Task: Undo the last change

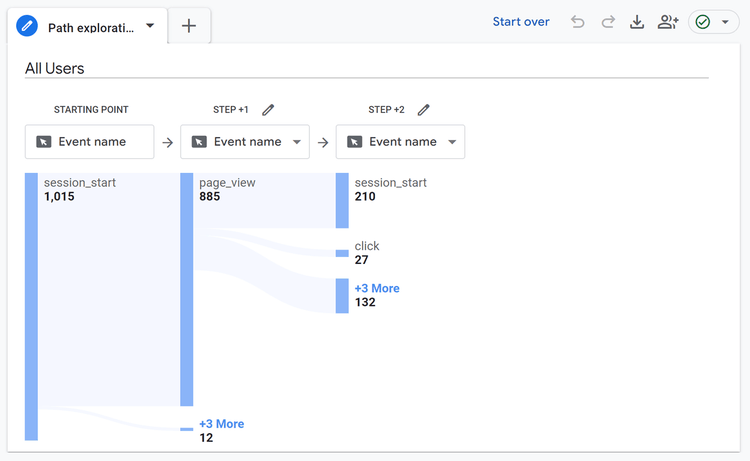Action: [577, 22]
